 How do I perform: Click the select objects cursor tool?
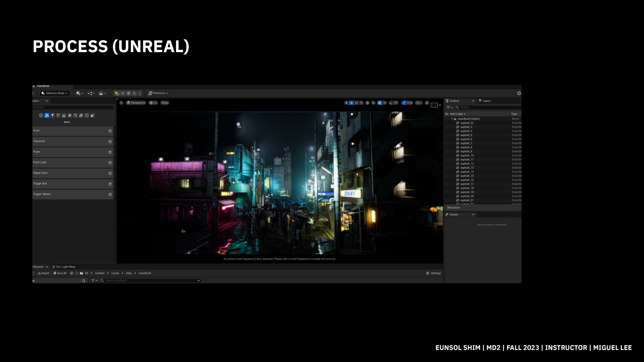346,103
